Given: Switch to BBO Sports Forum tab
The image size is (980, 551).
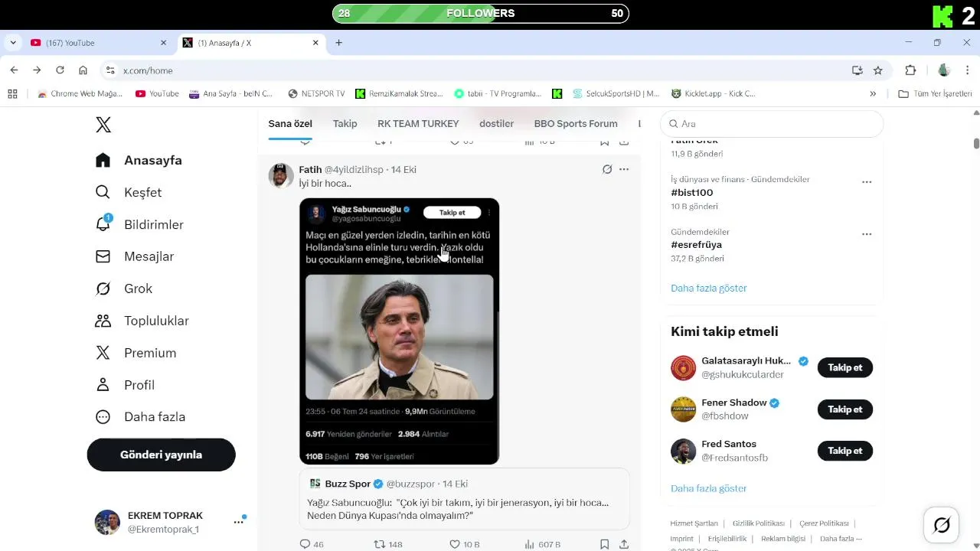Looking at the screenshot, I should pos(576,123).
